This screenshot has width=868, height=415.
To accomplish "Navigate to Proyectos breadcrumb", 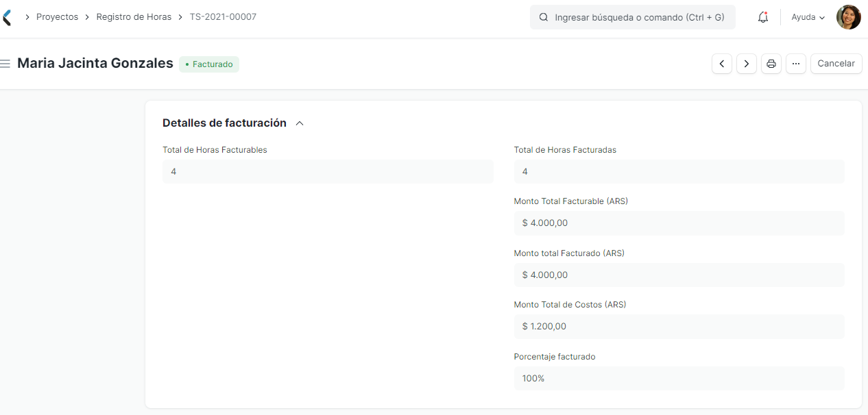I will coord(57,17).
